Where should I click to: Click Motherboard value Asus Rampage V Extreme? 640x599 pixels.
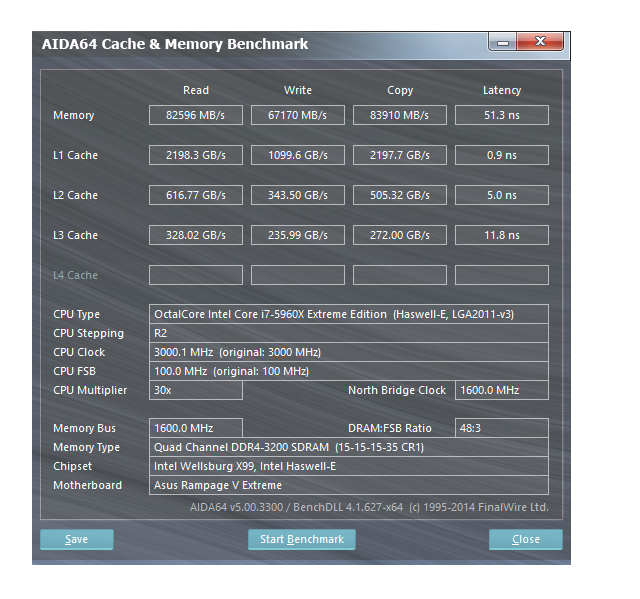click(349, 485)
